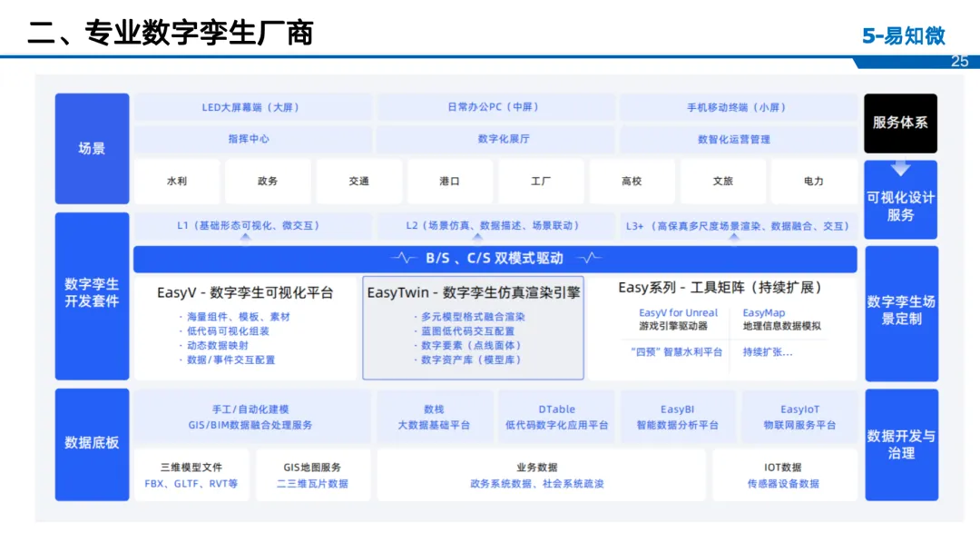Click IOT数据 传感器设备数据 cell

784,475
